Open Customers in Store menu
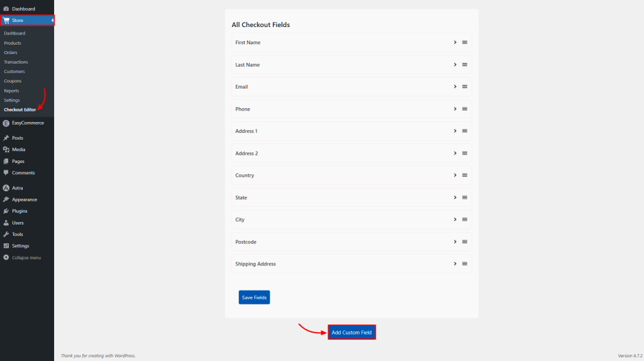This screenshot has width=644, height=361. (14, 72)
